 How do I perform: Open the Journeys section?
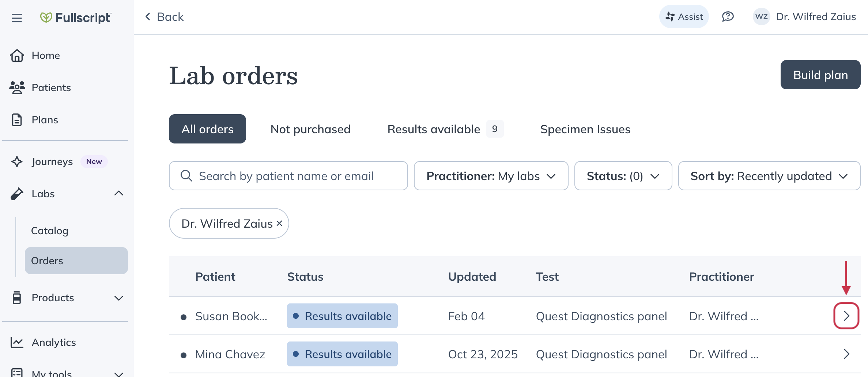click(52, 161)
